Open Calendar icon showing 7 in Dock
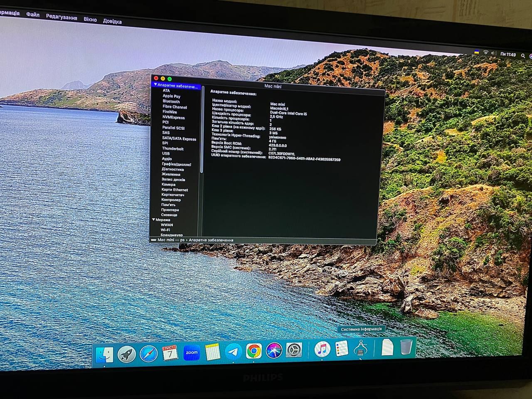The height and width of the screenshot is (399, 532). tap(170, 353)
